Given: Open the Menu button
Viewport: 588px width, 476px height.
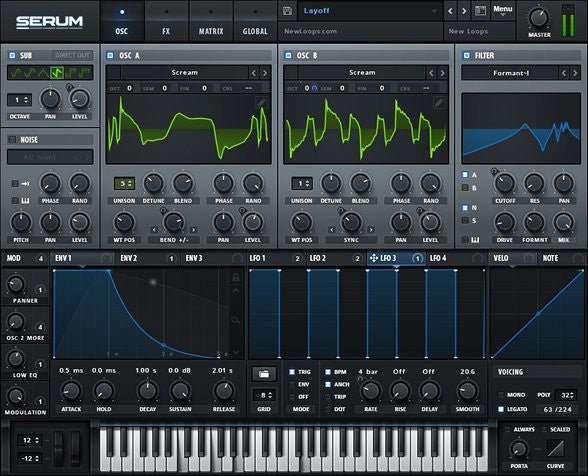Looking at the screenshot, I should coord(502,11).
